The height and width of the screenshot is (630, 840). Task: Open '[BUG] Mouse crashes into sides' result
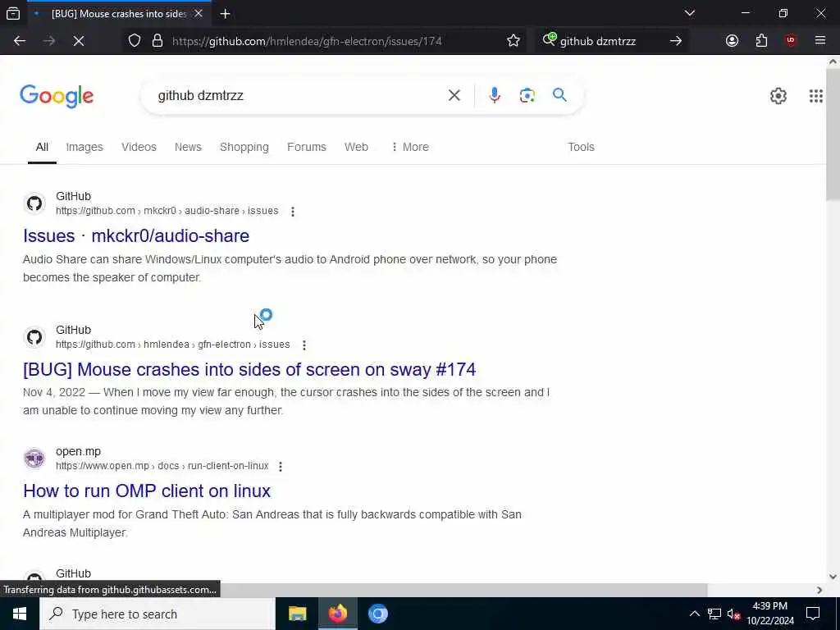coord(249,369)
